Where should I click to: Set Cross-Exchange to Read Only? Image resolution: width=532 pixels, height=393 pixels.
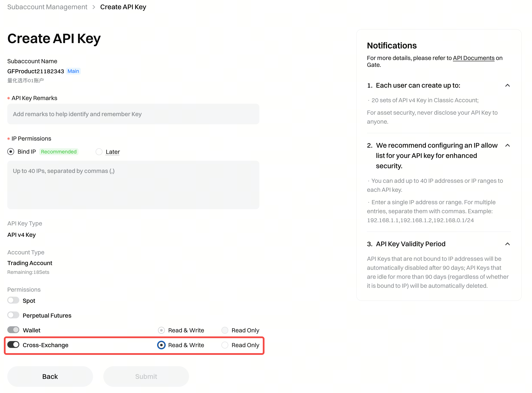click(x=224, y=345)
